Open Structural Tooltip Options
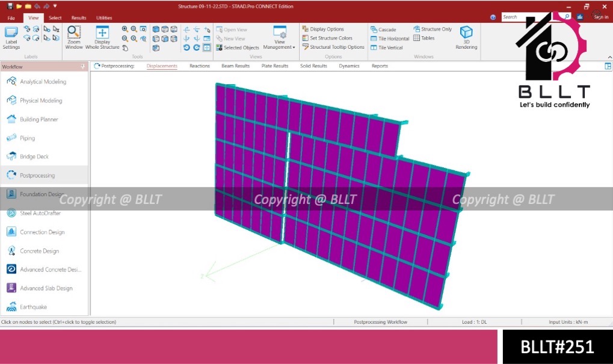The height and width of the screenshot is (364, 613). coord(333,47)
